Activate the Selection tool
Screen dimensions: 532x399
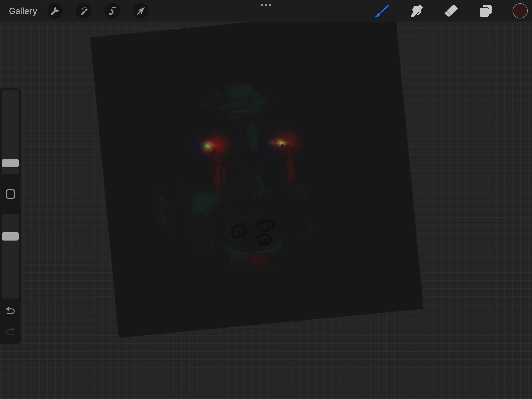112,11
